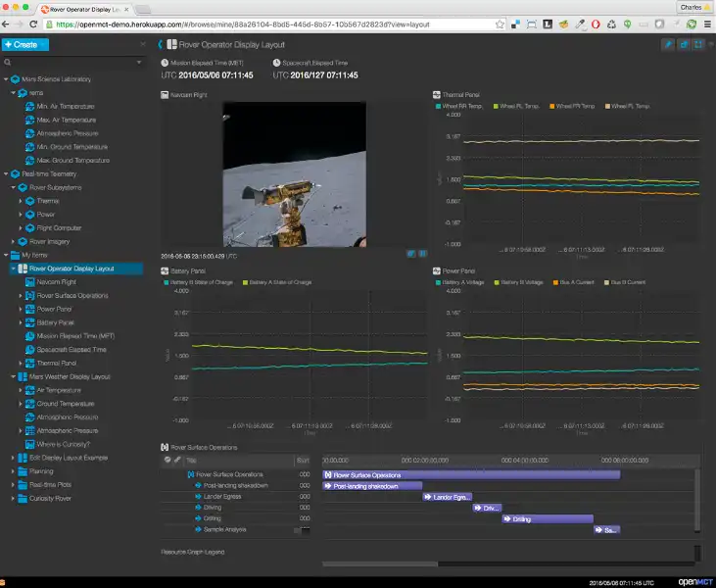Click the Mars Weather Display Layout icon
Viewport: 716px width, 588px height.
(x=22, y=376)
